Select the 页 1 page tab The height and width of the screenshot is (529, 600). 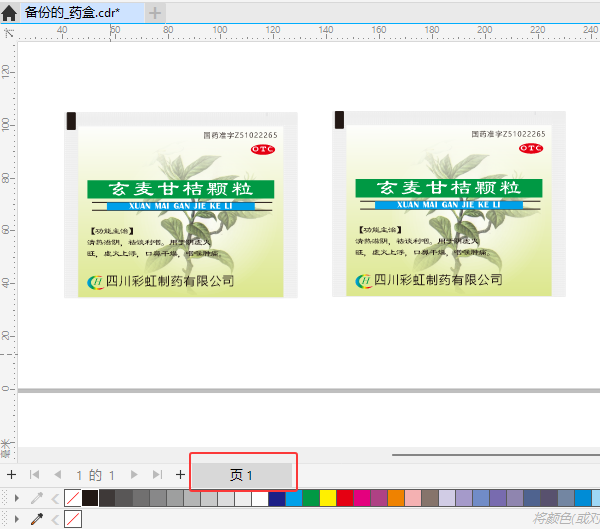pyautogui.click(x=242, y=475)
